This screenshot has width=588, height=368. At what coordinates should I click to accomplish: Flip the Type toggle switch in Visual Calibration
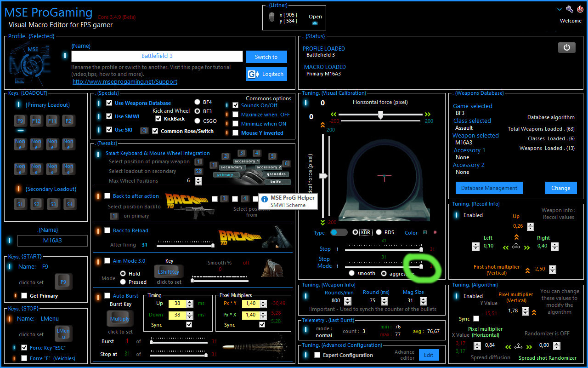click(x=339, y=232)
